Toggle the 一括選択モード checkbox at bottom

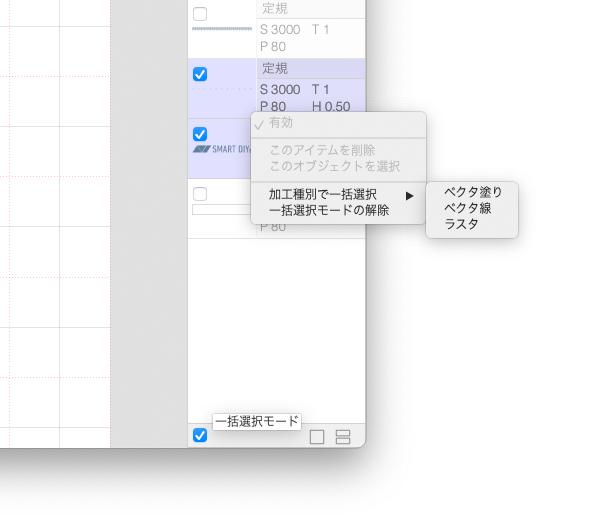pyautogui.click(x=200, y=435)
